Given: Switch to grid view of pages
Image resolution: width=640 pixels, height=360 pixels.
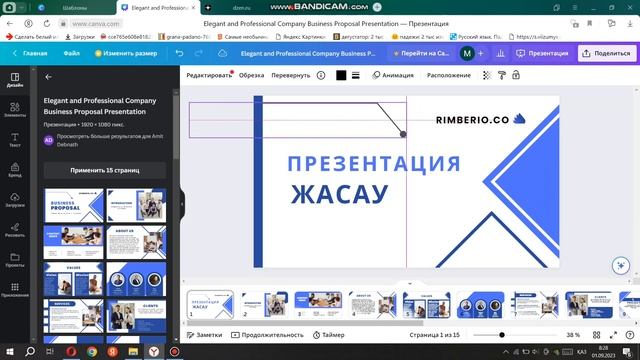Looking at the screenshot, I should pos(596,335).
